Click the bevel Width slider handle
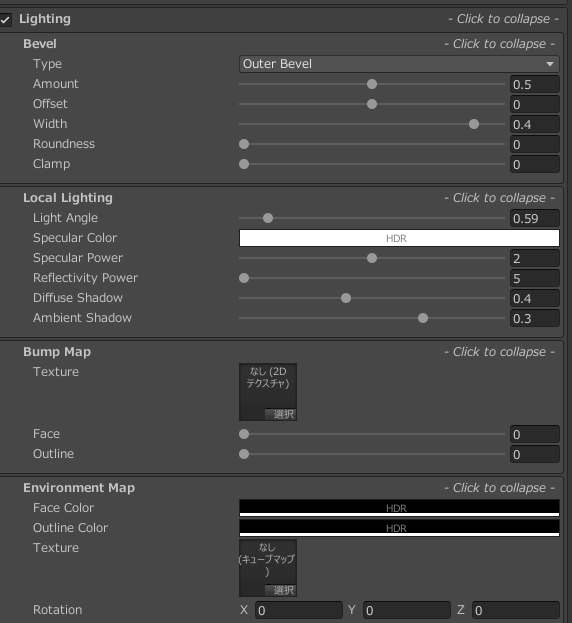 tap(474, 124)
